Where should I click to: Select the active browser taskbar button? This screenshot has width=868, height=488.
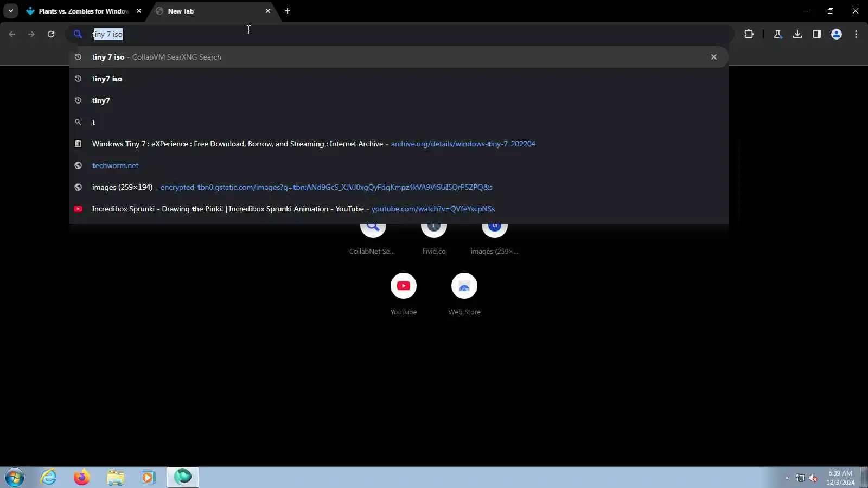183,477
